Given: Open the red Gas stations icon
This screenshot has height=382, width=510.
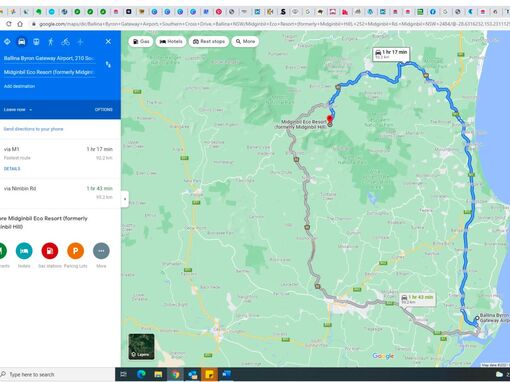Looking at the screenshot, I should (50, 251).
